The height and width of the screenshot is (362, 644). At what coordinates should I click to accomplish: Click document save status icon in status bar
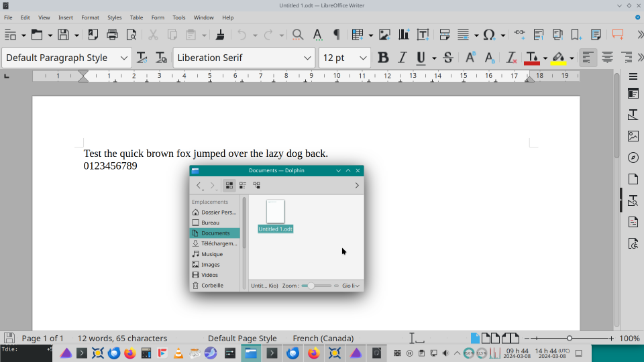[9, 338]
